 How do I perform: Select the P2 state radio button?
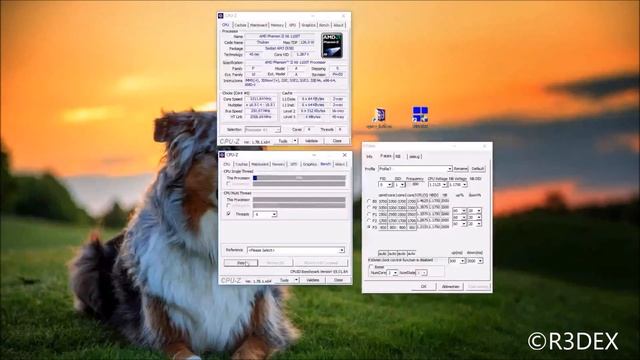[x=369, y=220]
